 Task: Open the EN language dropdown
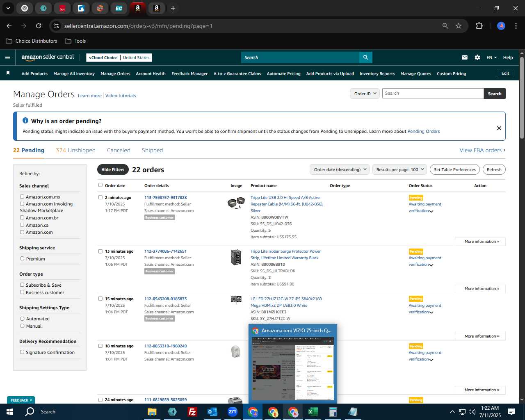click(x=491, y=57)
